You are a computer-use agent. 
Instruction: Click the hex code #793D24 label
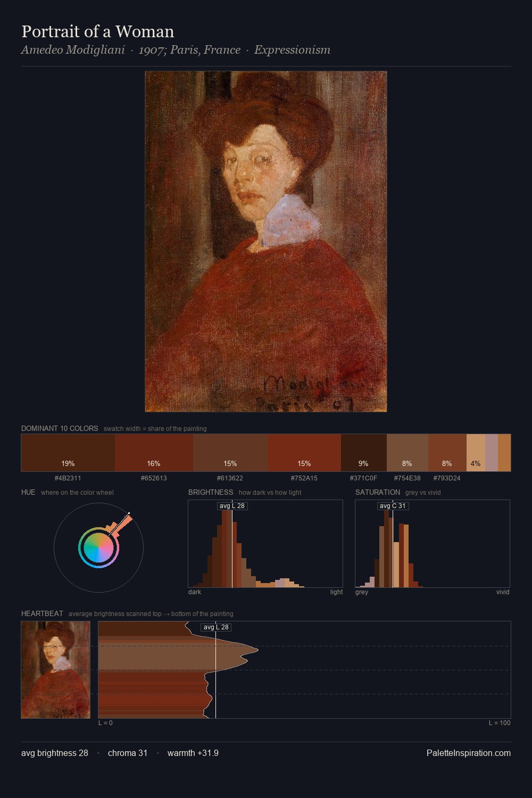point(447,478)
